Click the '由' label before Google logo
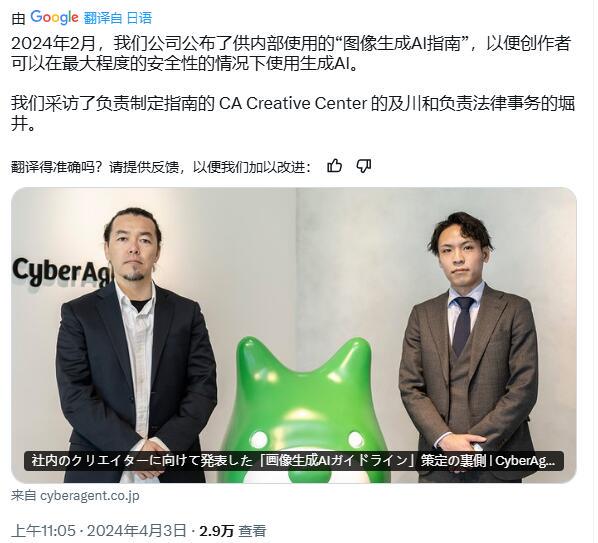Image resolution: width=598 pixels, height=543 pixels. click(x=18, y=18)
